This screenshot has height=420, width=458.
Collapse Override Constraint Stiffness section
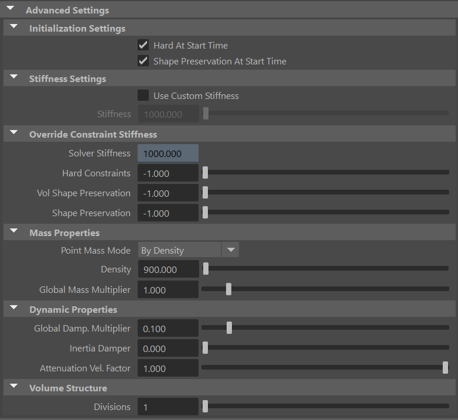[x=14, y=132]
